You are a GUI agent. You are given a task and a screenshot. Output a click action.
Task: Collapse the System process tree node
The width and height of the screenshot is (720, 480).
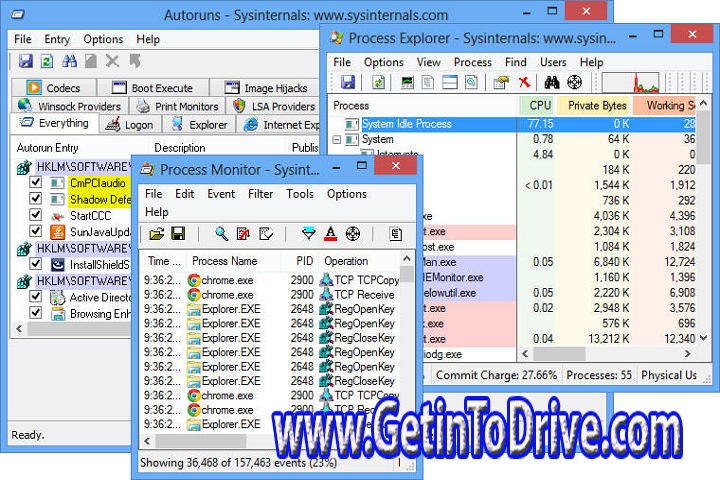click(337, 139)
